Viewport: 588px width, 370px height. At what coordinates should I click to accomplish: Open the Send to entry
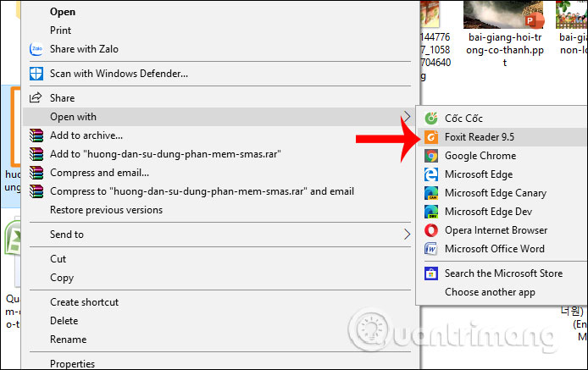(x=67, y=235)
